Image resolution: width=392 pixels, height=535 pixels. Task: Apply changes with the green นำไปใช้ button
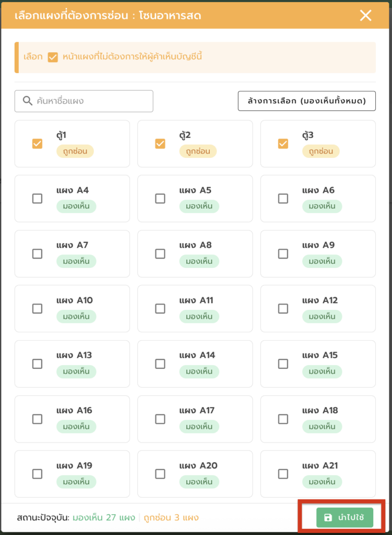[x=345, y=518]
